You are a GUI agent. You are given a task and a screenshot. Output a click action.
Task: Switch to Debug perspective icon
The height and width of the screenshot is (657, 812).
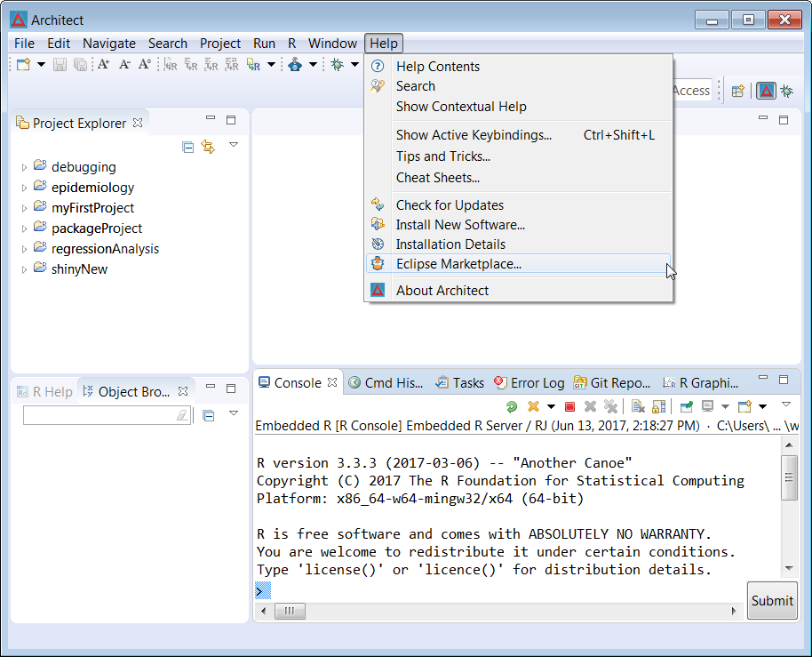tap(787, 92)
